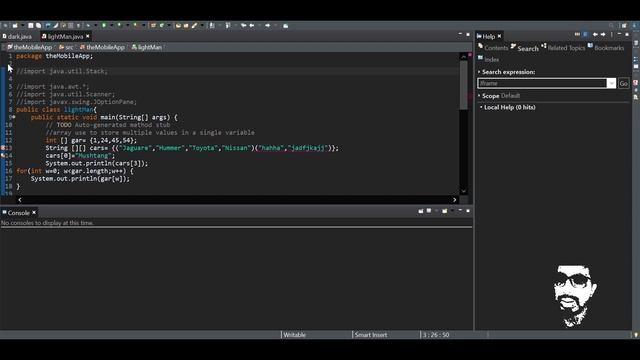Click the Open Perspective icon at top right
640x360 pixels.
624,26
